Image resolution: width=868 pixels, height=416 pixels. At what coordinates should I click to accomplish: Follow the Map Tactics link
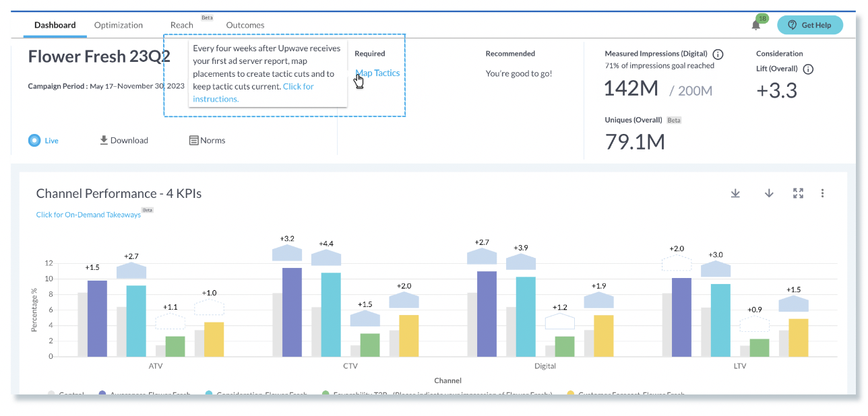[x=377, y=73]
